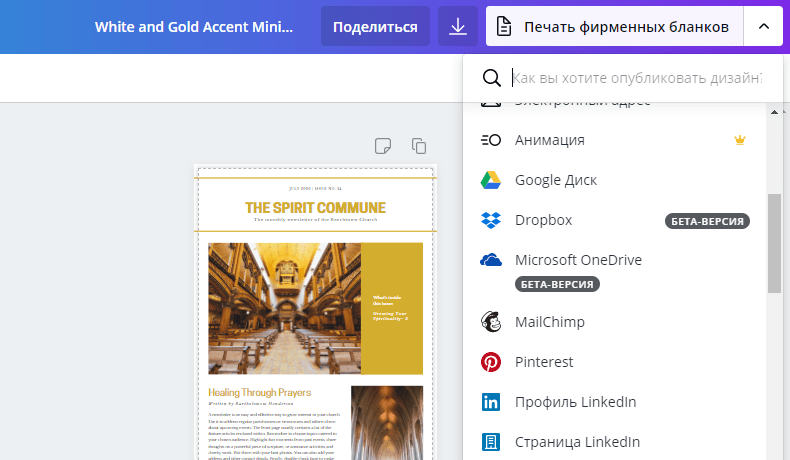Click the LinkedIn page building icon

pos(491,442)
